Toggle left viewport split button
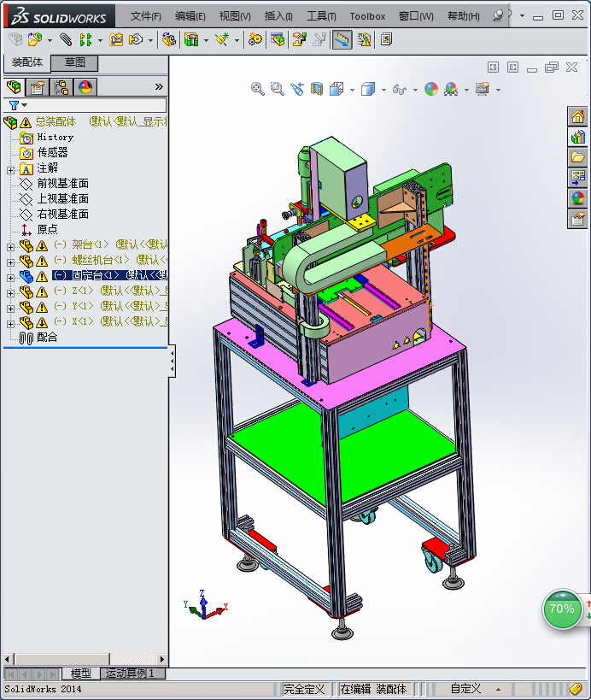The image size is (591, 700). tap(493, 68)
